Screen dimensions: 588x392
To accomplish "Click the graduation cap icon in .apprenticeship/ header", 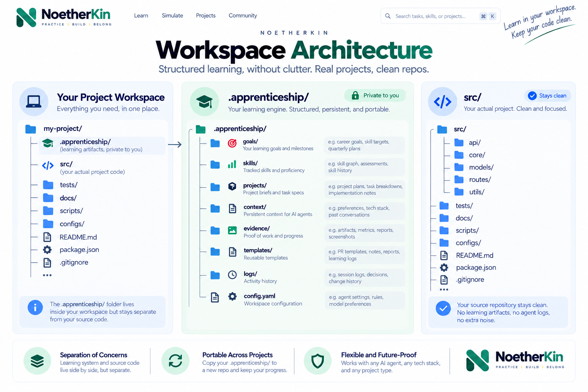I will (x=204, y=101).
